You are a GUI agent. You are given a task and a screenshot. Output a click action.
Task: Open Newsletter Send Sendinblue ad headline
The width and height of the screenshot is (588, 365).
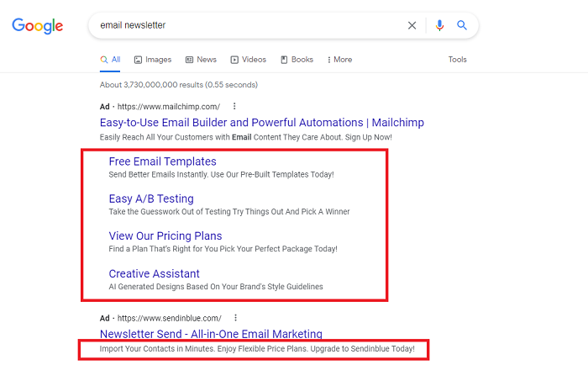pos(211,334)
